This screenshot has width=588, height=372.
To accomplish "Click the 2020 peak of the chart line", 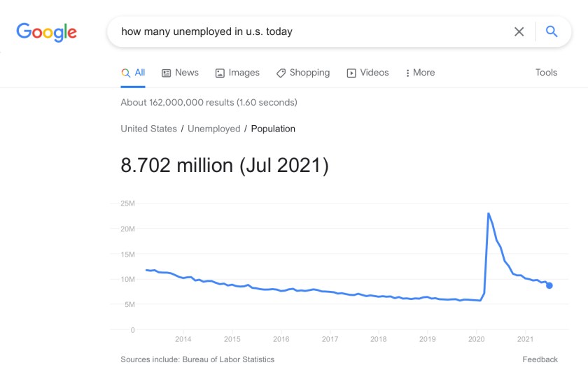I will click(488, 214).
